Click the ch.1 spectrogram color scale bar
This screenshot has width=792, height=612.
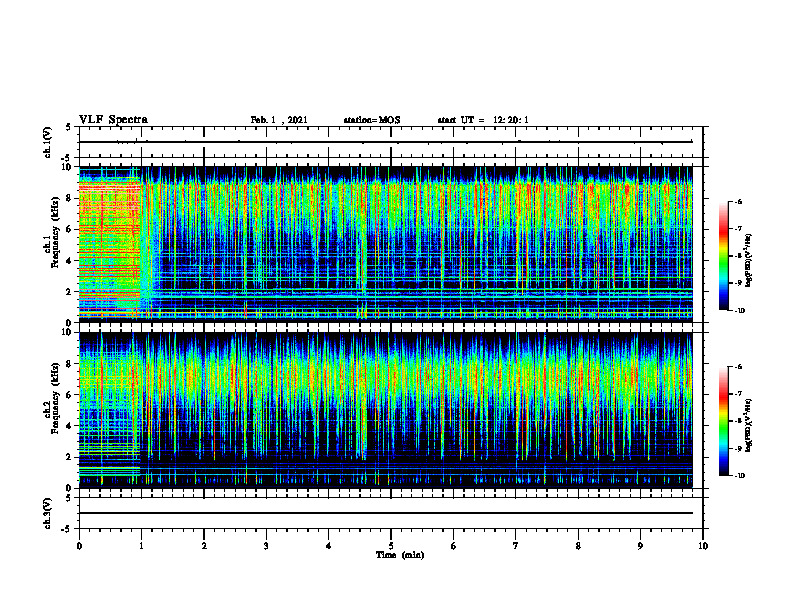(723, 256)
